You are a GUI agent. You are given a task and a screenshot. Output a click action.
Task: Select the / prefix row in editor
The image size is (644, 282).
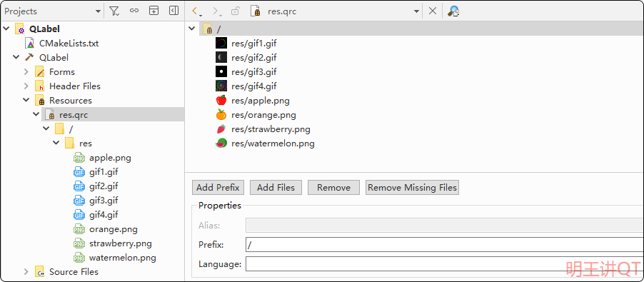click(x=421, y=29)
